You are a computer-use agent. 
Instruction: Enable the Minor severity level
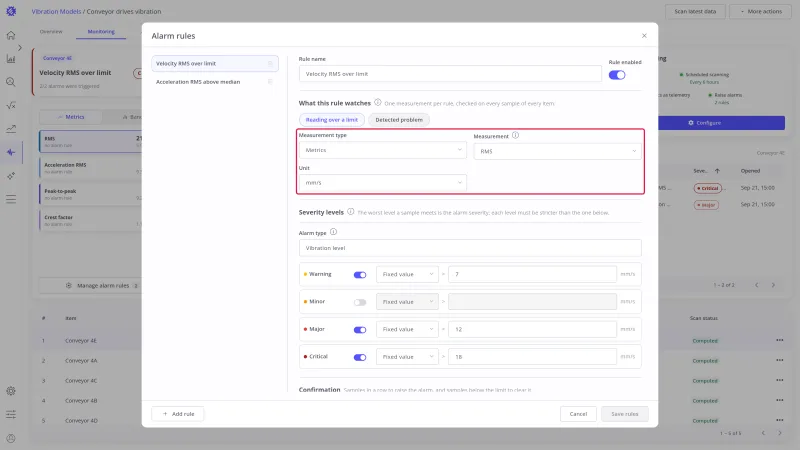click(360, 302)
